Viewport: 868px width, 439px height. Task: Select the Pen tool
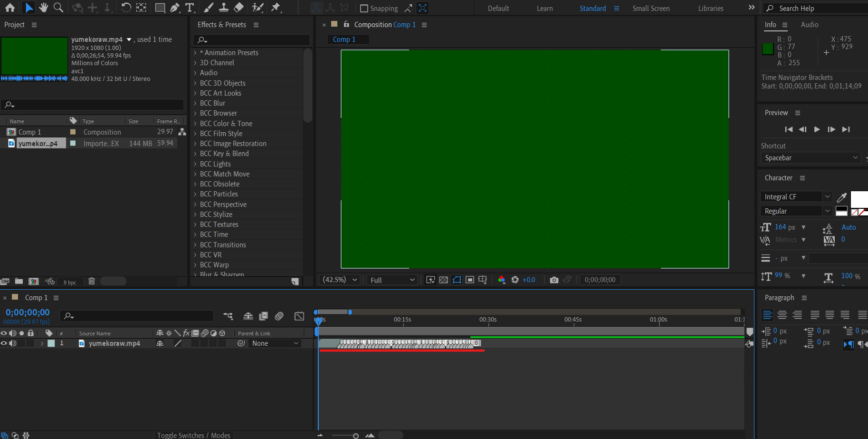(175, 8)
